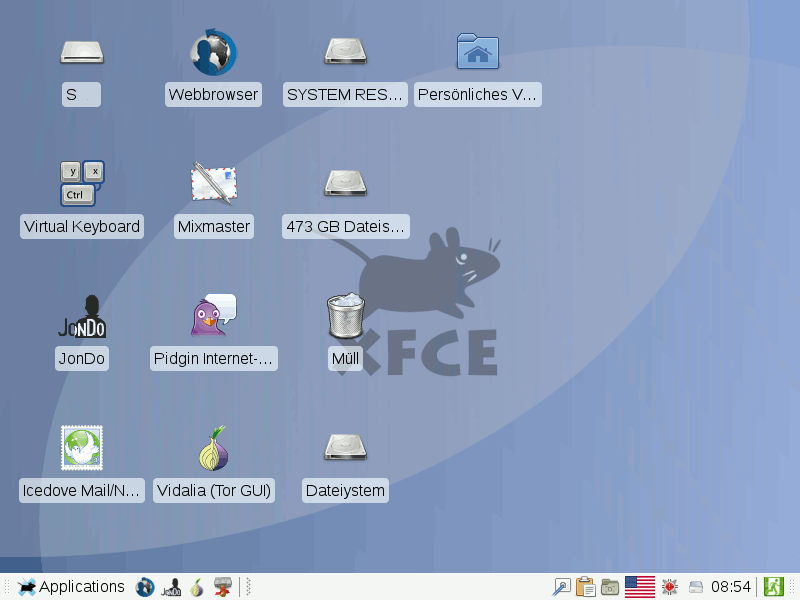Select Pidgin Internet messenger icon
This screenshot has height=600, width=800.
[214, 315]
